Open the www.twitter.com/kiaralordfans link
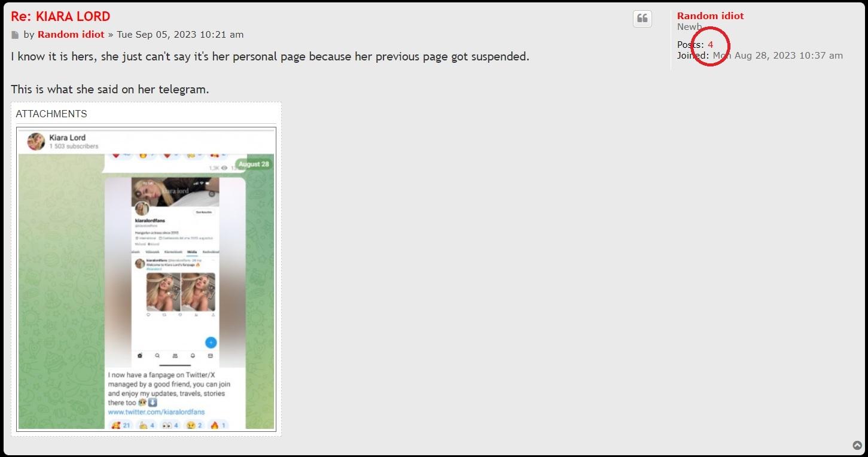 (156, 412)
